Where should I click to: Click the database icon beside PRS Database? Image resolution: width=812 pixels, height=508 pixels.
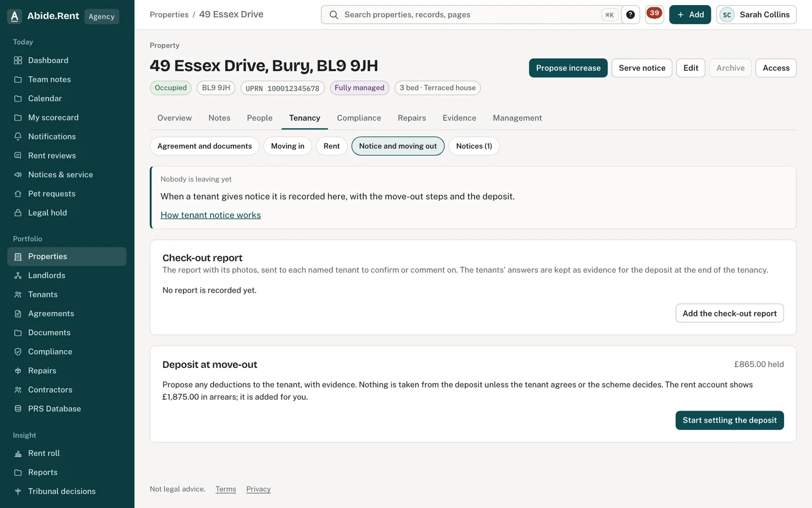pyautogui.click(x=18, y=409)
